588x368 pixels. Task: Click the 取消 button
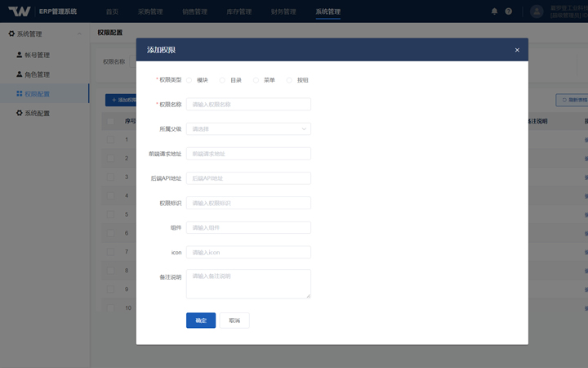point(234,321)
